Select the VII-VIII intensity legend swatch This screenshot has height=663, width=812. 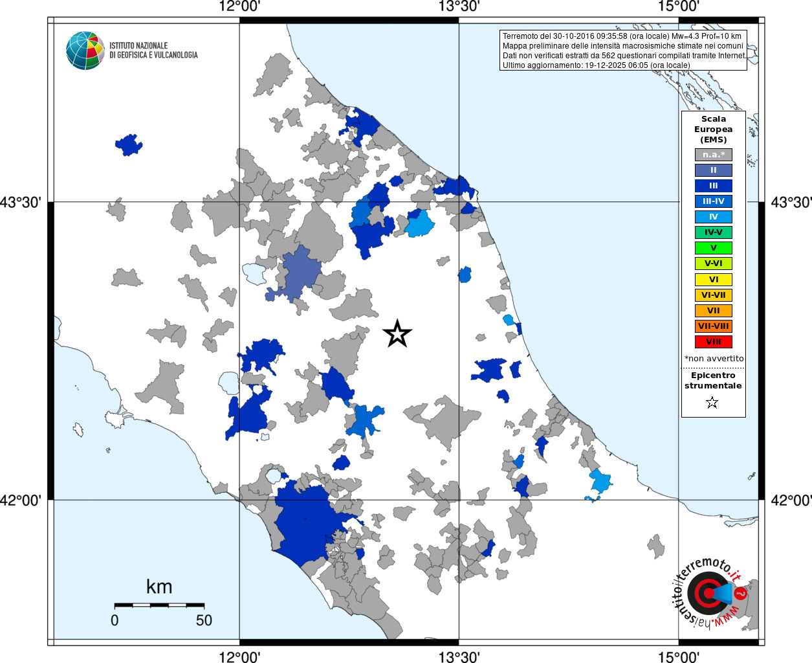714,326
